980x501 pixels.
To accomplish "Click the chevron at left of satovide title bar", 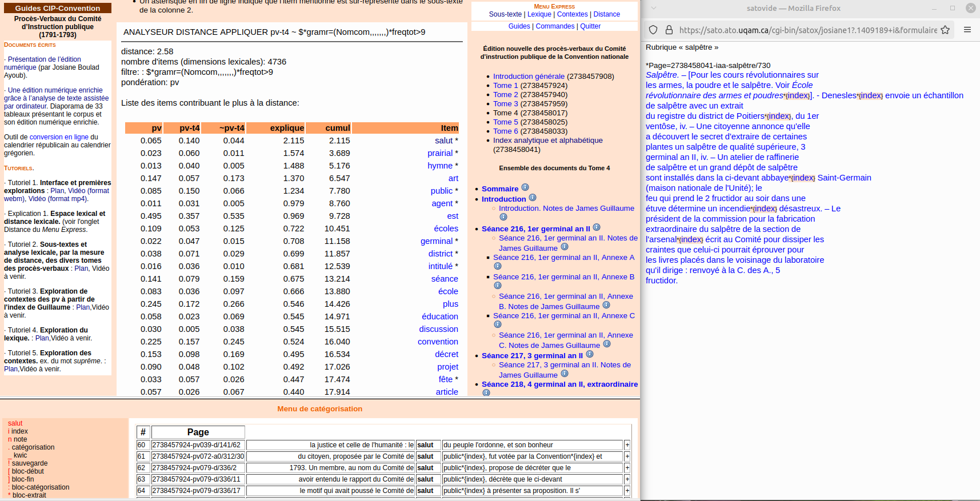I will tap(654, 8).
